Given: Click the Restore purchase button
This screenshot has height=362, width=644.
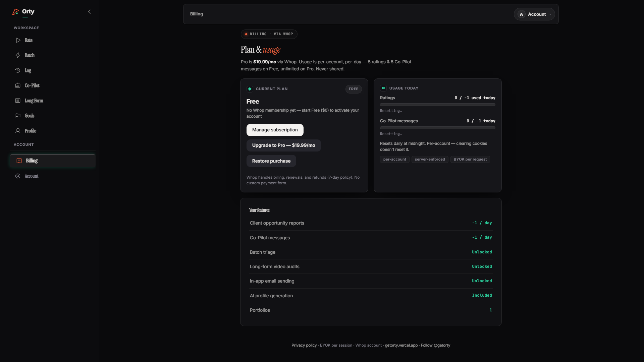Looking at the screenshot, I should (x=271, y=161).
